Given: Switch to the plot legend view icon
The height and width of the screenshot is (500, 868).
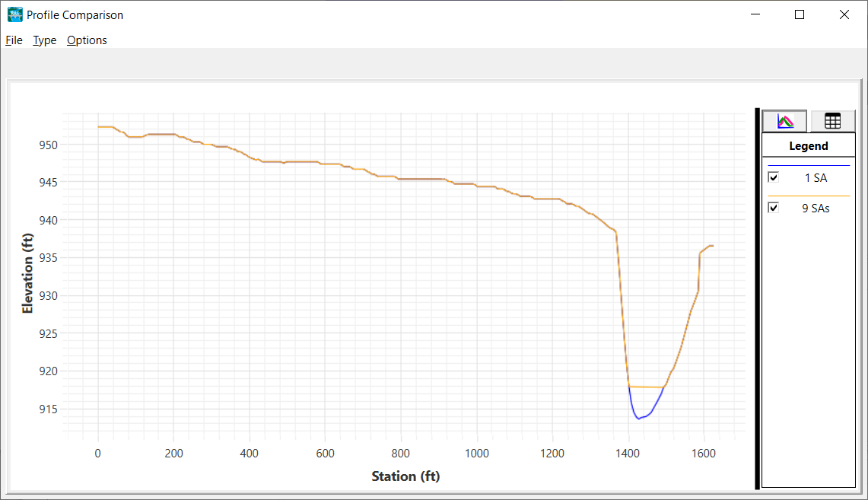Looking at the screenshot, I should 784,121.
